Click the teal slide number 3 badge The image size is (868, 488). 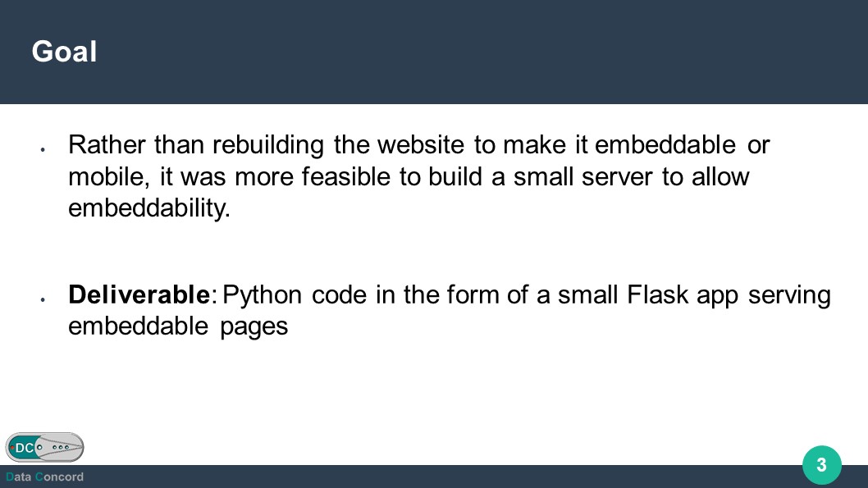tap(821, 465)
